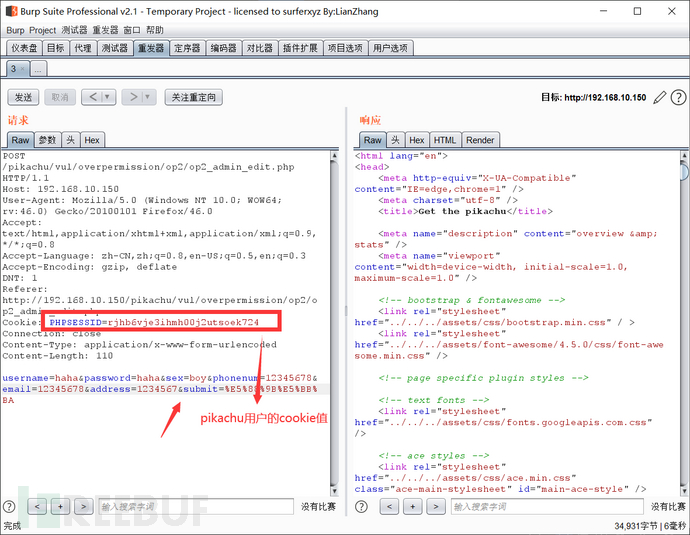Close Repeater tab 3 with x
Image resolution: width=690 pixels, height=535 pixels.
point(22,69)
